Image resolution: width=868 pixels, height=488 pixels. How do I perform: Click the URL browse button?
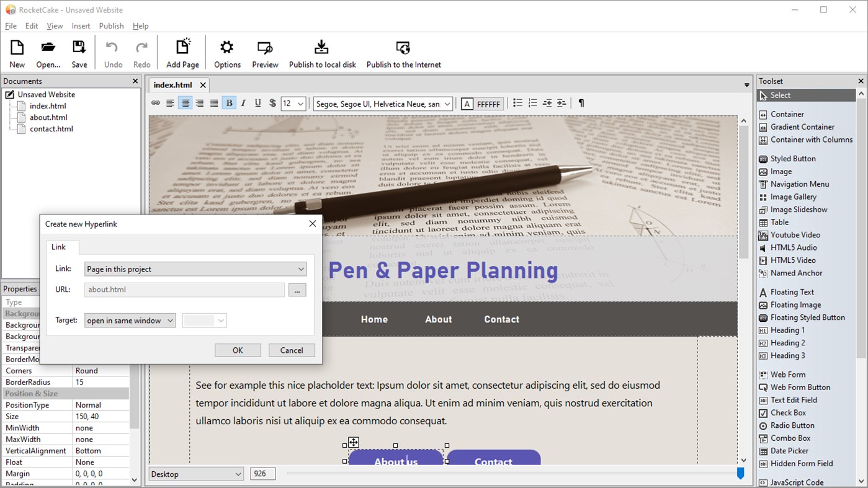click(x=297, y=290)
